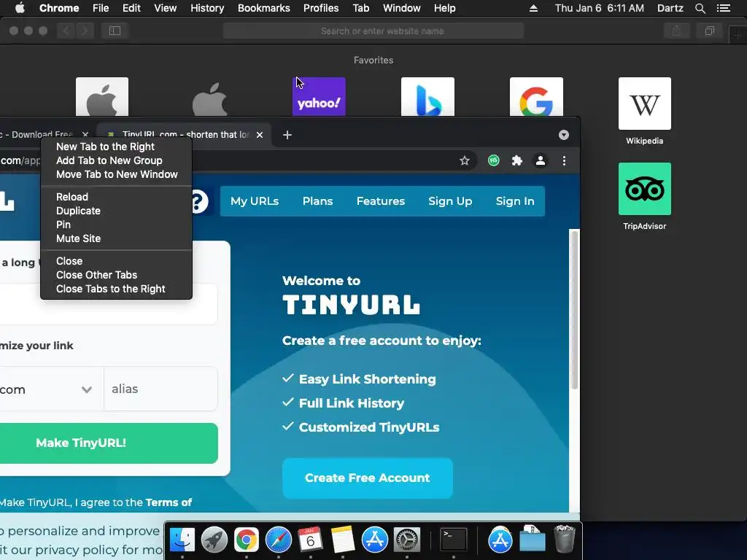Screen dimensions: 747x560
Task: Select Reload from the context menu
Action: click(116, 197)
